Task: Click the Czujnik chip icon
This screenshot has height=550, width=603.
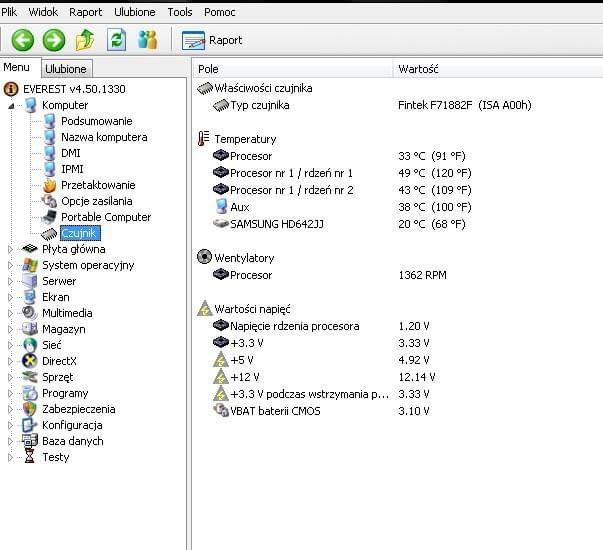Action: click(x=49, y=233)
